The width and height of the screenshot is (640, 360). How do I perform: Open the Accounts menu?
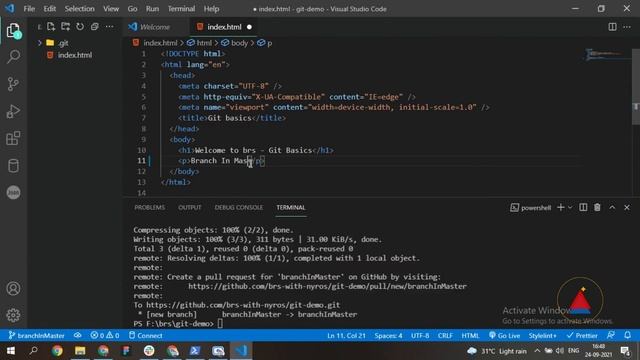tap(13, 289)
